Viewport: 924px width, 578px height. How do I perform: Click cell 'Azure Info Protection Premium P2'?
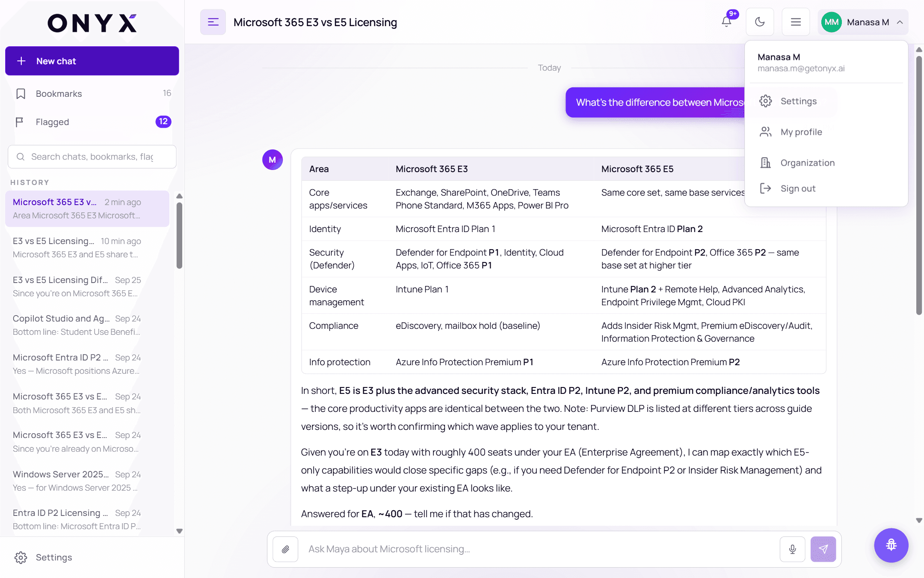click(x=670, y=362)
